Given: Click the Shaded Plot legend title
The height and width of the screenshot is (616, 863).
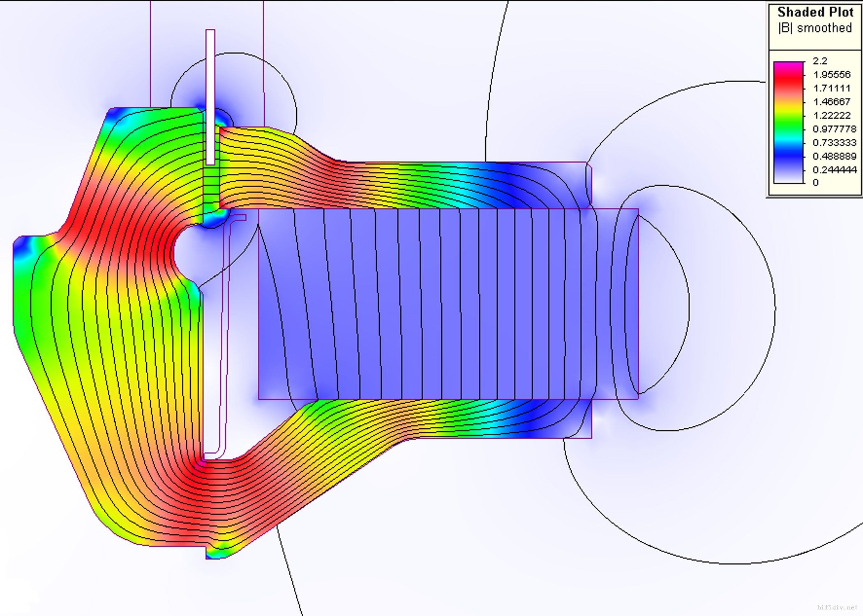Looking at the screenshot, I should [815, 12].
